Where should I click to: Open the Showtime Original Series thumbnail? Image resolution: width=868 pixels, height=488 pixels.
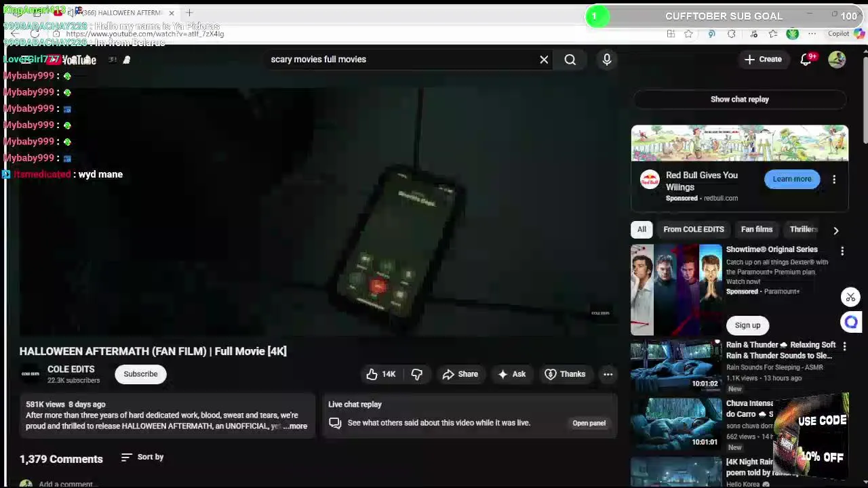[676, 290]
